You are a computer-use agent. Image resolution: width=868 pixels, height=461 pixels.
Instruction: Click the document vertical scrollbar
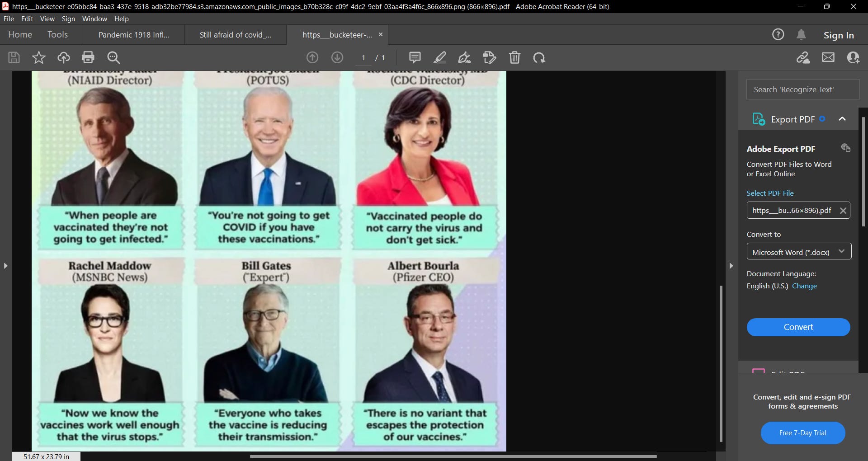click(721, 363)
